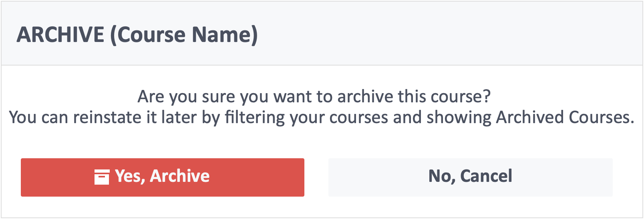
Task: Click '(Course Name)' placeholder in title
Action: point(184,35)
